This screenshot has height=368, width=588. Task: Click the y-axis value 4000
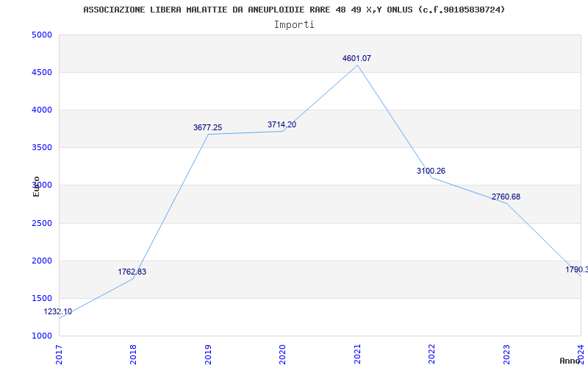point(42,110)
